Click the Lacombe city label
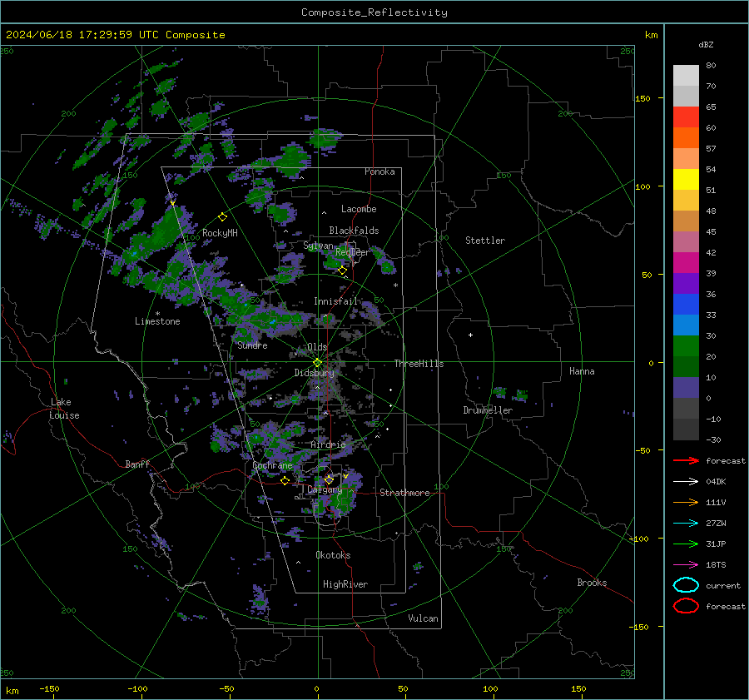 tap(359, 209)
